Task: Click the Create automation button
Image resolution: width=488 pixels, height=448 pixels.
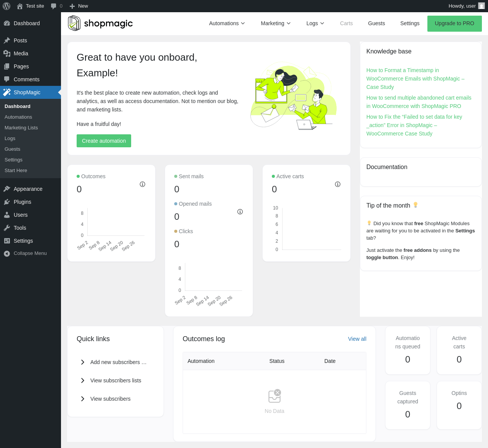Action: [104, 141]
